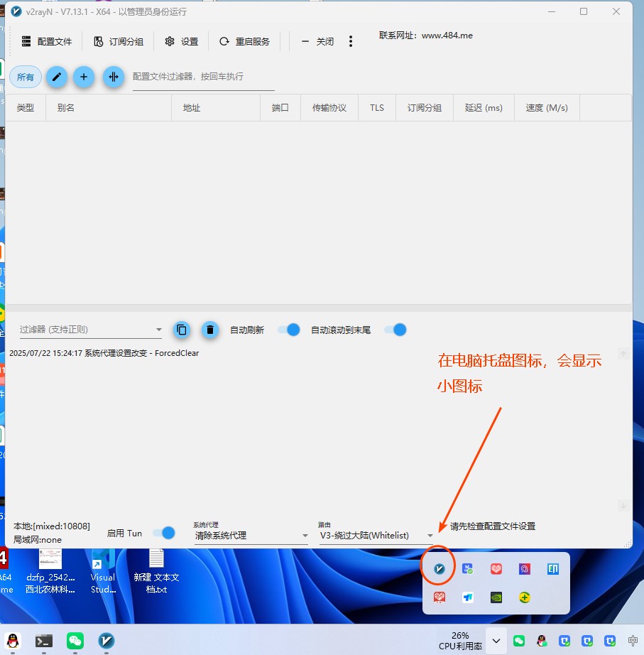The image size is (644, 655).
Task: Click the blue T icon in tray popup
Action: (467, 597)
